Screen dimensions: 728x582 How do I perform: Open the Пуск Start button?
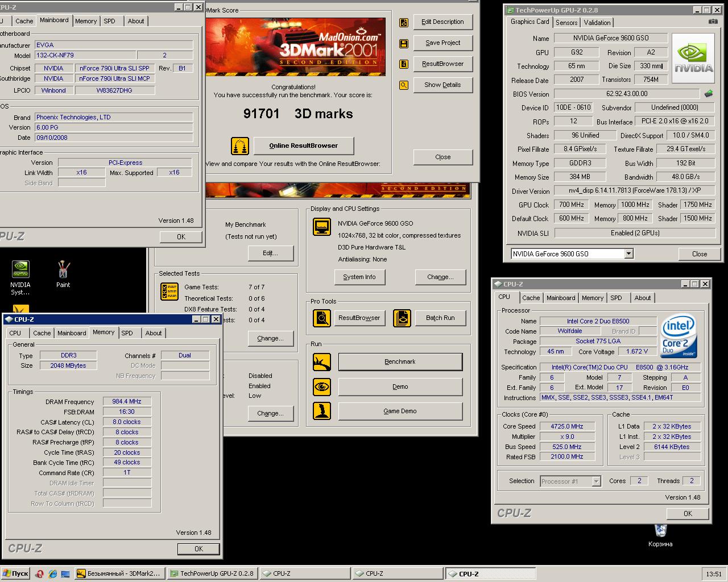coord(15,573)
